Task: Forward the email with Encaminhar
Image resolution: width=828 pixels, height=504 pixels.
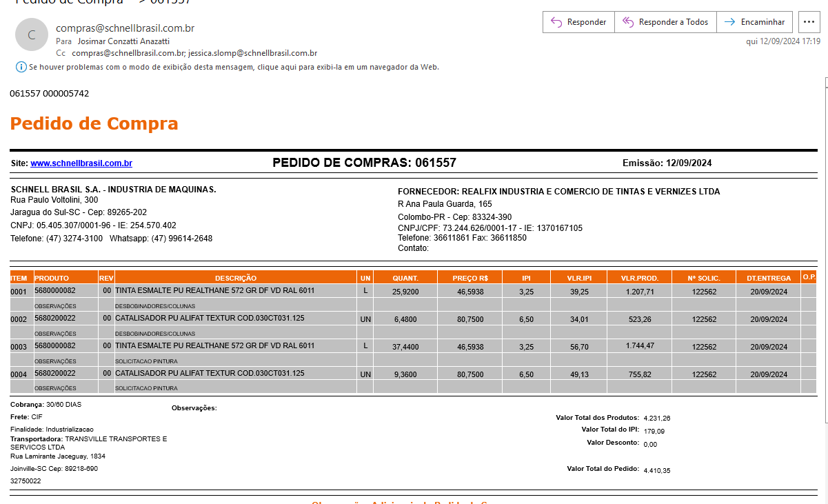Action: (x=755, y=22)
